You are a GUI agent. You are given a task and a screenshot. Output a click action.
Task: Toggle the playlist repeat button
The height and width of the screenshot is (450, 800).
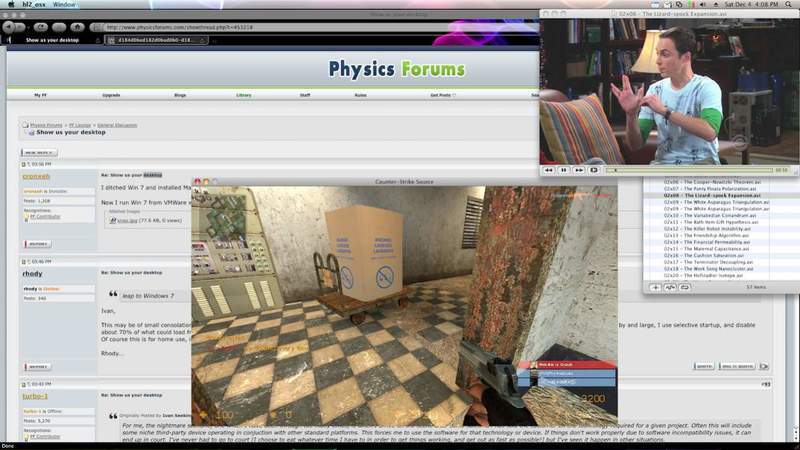pyautogui.click(x=685, y=288)
